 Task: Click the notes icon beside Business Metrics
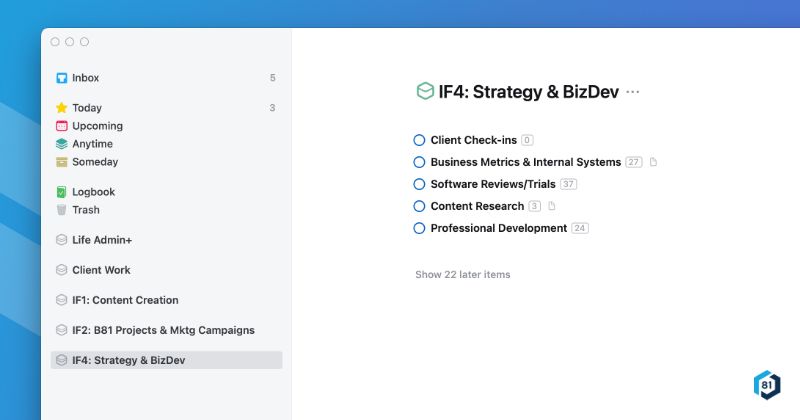653,162
